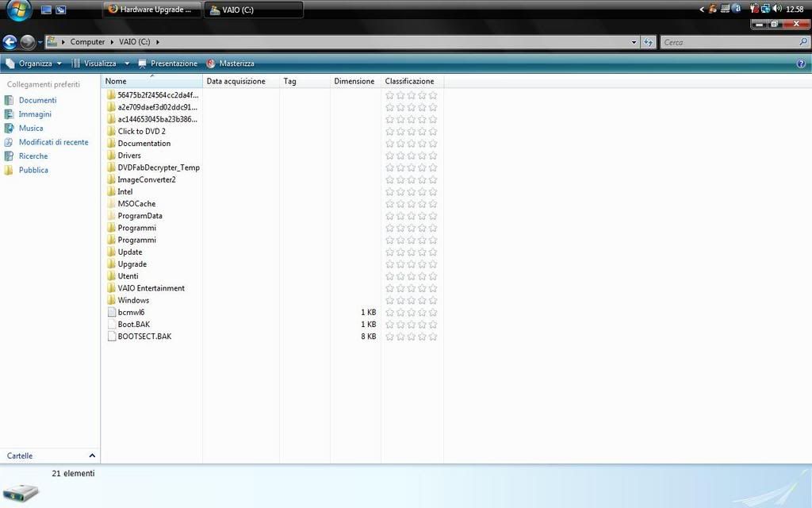Sort by the Nome column header
812x508 pixels.
pos(152,81)
